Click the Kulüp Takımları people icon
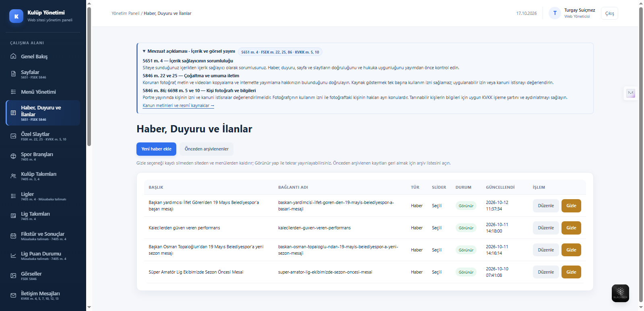The image size is (644, 311). click(x=13, y=176)
